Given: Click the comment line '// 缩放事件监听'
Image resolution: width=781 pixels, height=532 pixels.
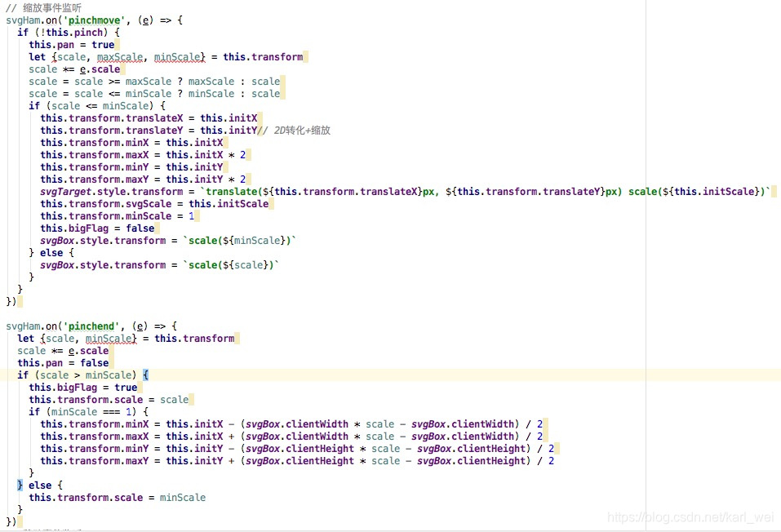Looking at the screenshot, I should (x=43, y=8).
